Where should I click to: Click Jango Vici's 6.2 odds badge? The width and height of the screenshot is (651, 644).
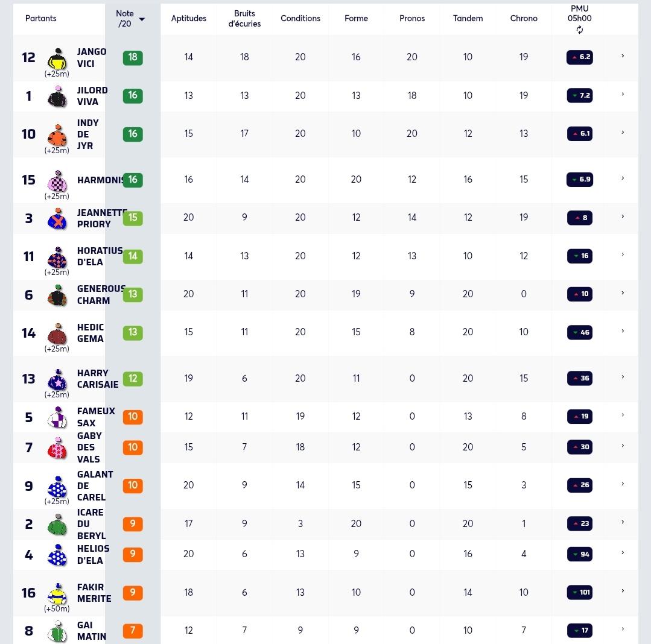point(580,57)
